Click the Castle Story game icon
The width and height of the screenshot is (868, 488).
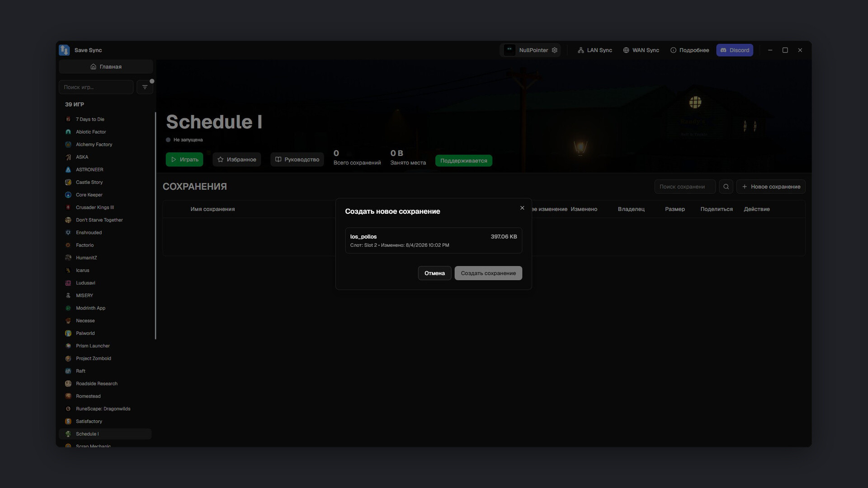coord(68,182)
